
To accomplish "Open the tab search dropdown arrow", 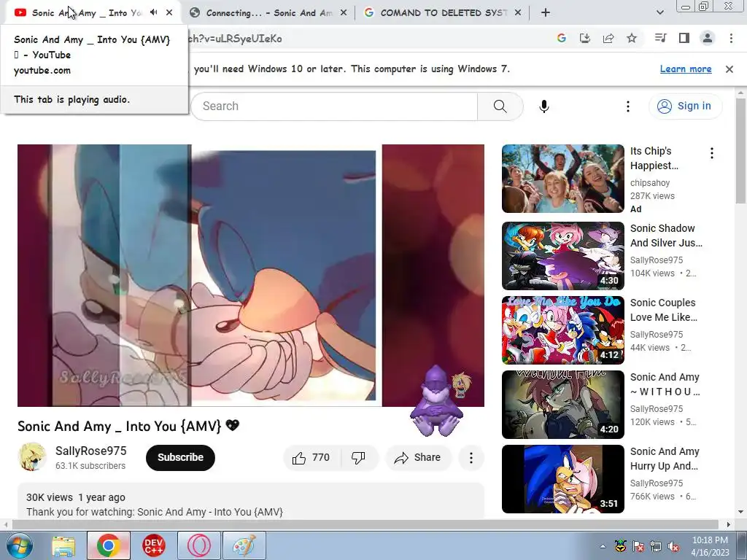I will 659,13.
